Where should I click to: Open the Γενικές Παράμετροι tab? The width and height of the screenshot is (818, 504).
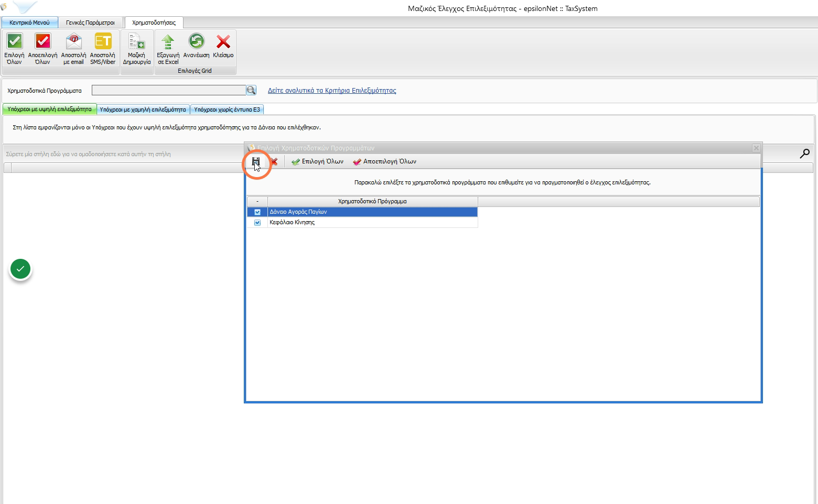coord(90,23)
